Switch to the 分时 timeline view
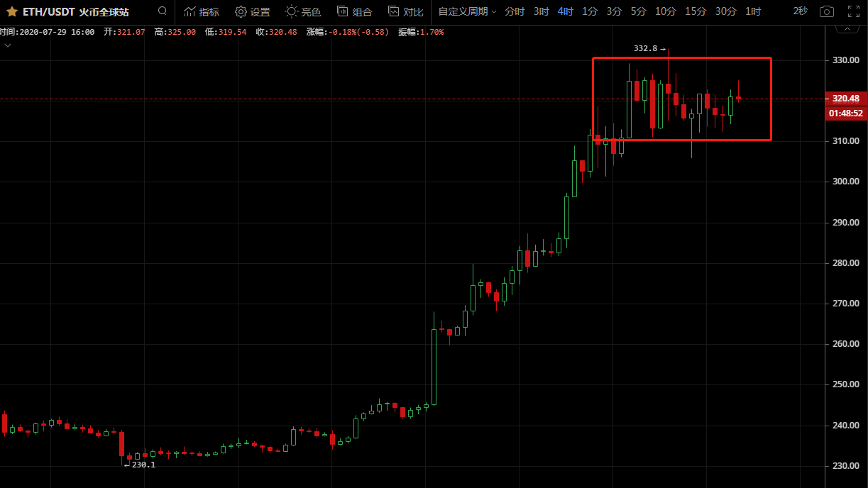Image resolution: width=868 pixels, height=488 pixels. pos(515,12)
